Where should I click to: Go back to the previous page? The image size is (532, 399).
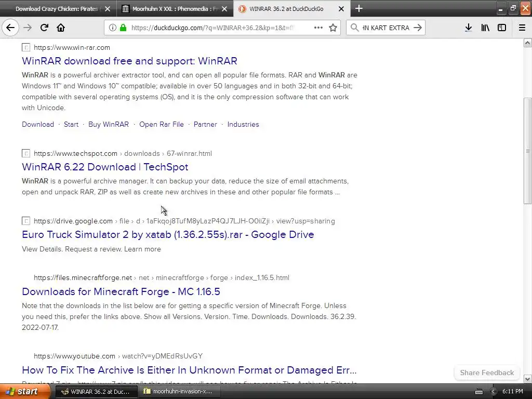tap(10, 28)
